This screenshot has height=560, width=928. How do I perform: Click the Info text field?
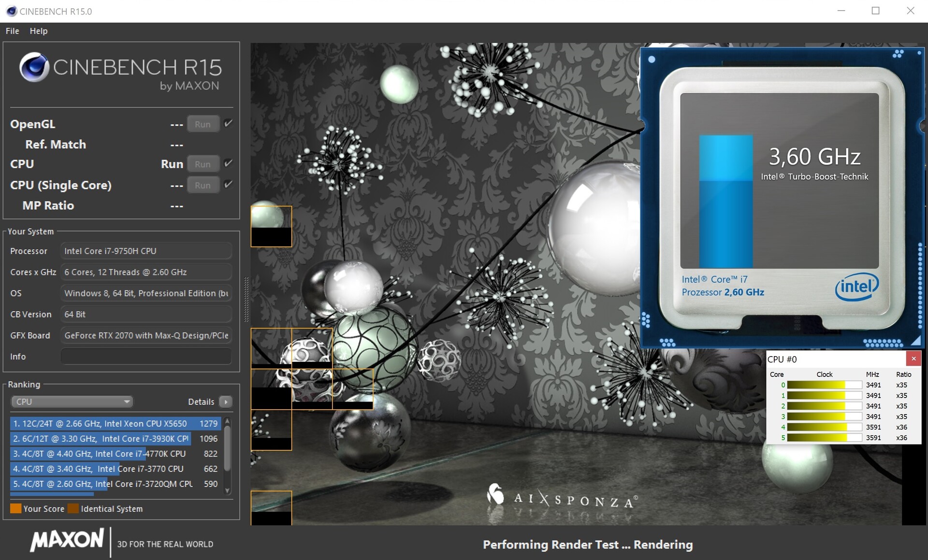click(x=145, y=357)
